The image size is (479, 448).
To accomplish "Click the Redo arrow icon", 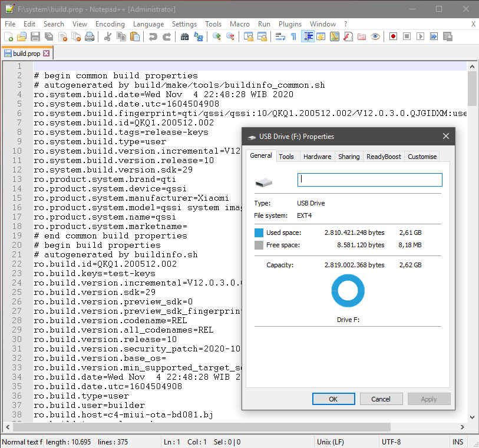I will click(x=167, y=36).
